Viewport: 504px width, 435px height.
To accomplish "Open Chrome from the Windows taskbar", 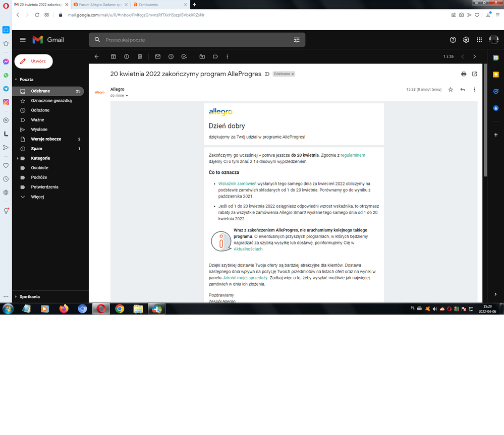I will [x=120, y=309].
